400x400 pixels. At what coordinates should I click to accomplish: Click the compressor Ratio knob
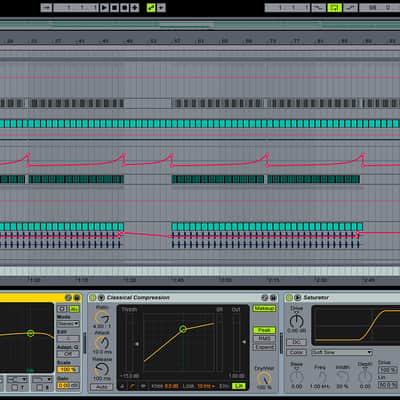tap(102, 317)
